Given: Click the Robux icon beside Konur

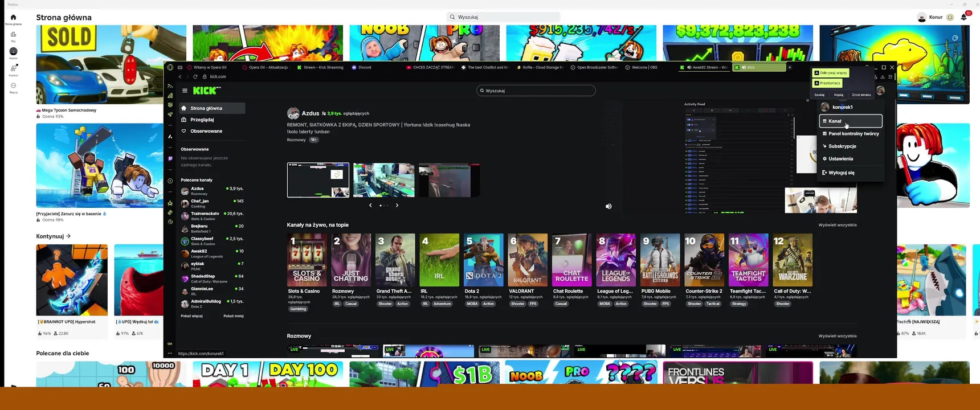Looking at the screenshot, I should coord(950,17).
